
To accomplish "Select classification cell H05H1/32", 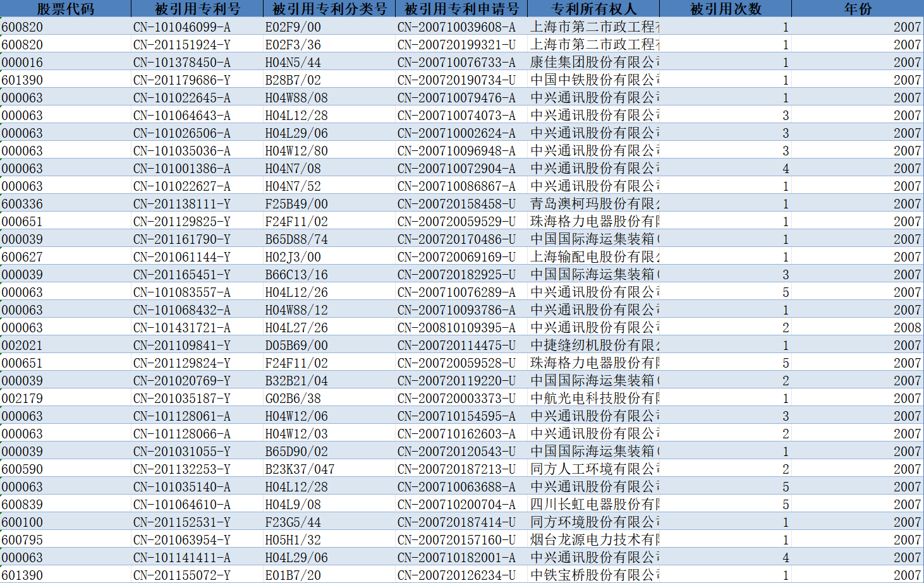I will pyautogui.click(x=329, y=540).
